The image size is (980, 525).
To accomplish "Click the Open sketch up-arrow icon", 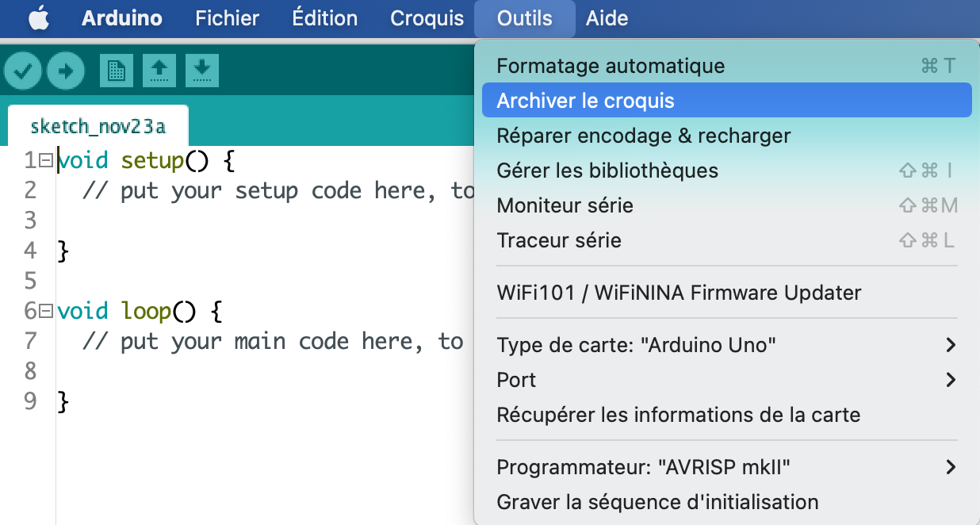I will pyautogui.click(x=159, y=71).
